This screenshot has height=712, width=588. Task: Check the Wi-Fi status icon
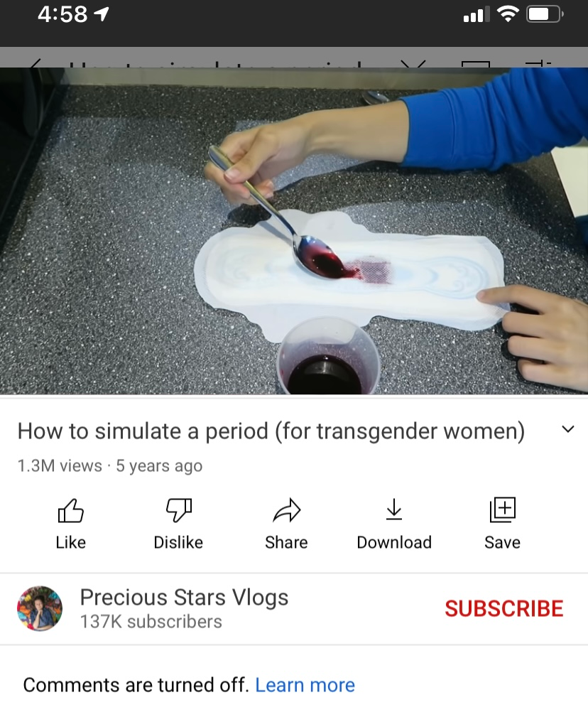(x=508, y=14)
